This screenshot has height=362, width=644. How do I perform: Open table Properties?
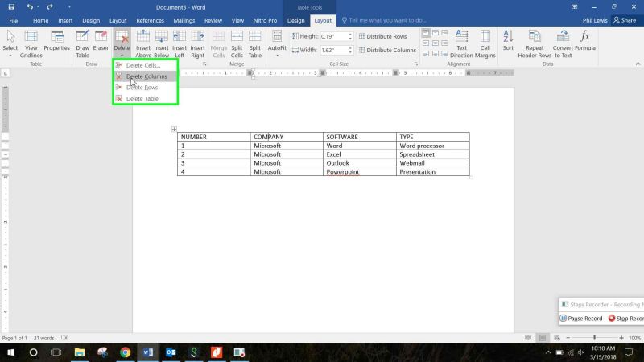coord(56,41)
